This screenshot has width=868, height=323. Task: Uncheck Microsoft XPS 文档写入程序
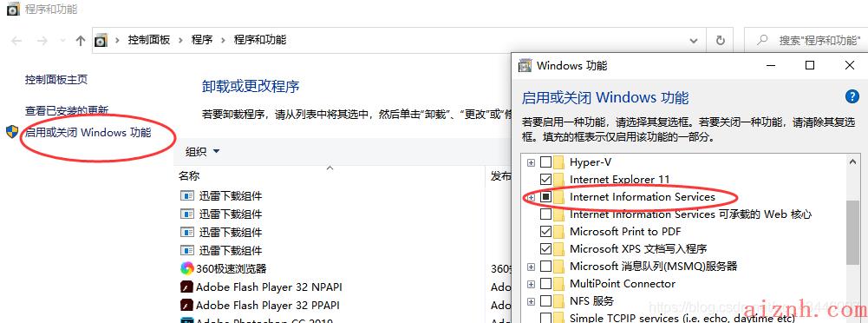[545, 248]
